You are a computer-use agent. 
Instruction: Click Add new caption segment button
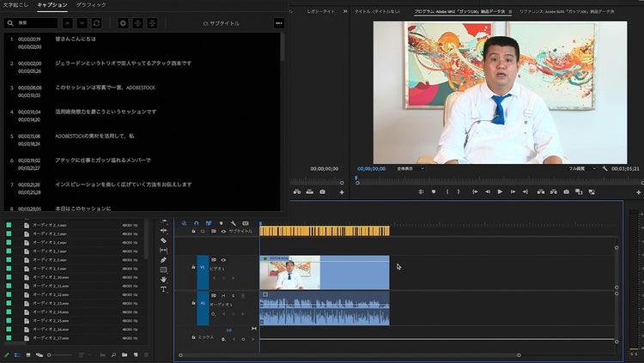tap(123, 23)
